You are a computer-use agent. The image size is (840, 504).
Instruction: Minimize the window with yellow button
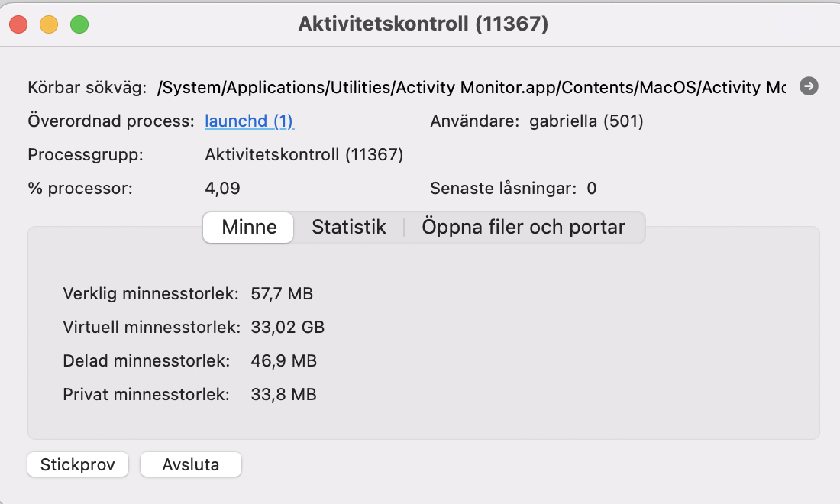[x=49, y=24]
